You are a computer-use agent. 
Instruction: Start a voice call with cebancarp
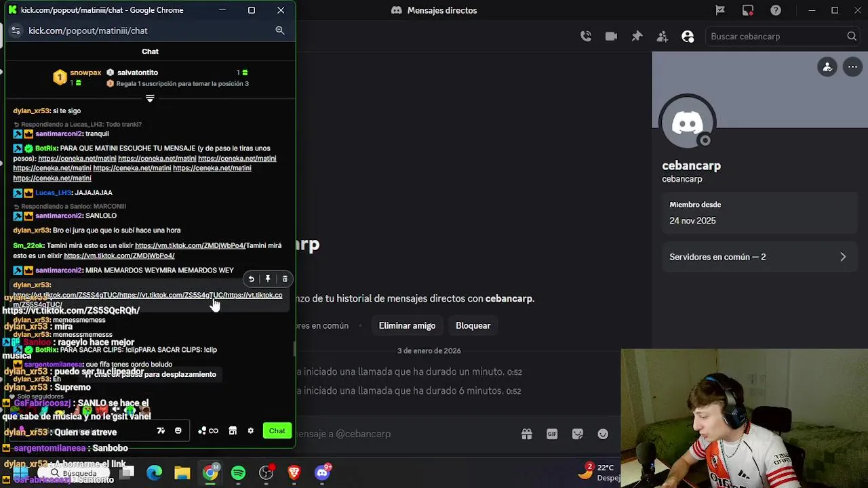(x=586, y=37)
